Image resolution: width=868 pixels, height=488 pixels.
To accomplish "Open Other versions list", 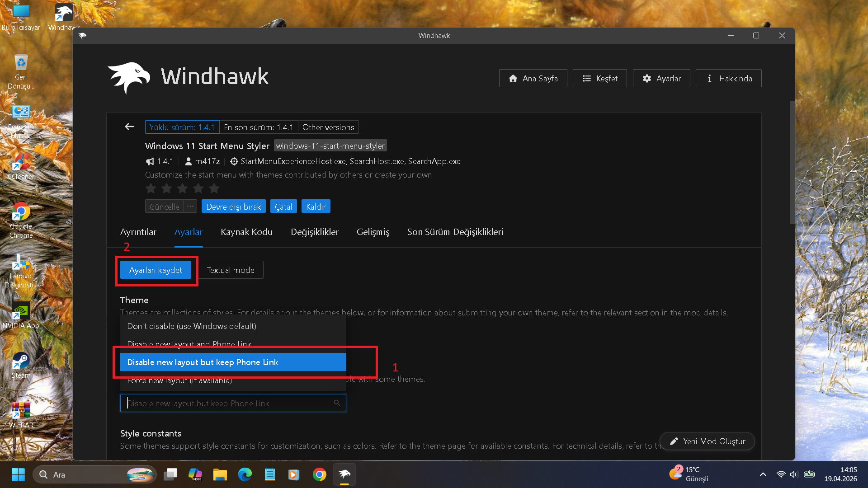I will click(328, 127).
